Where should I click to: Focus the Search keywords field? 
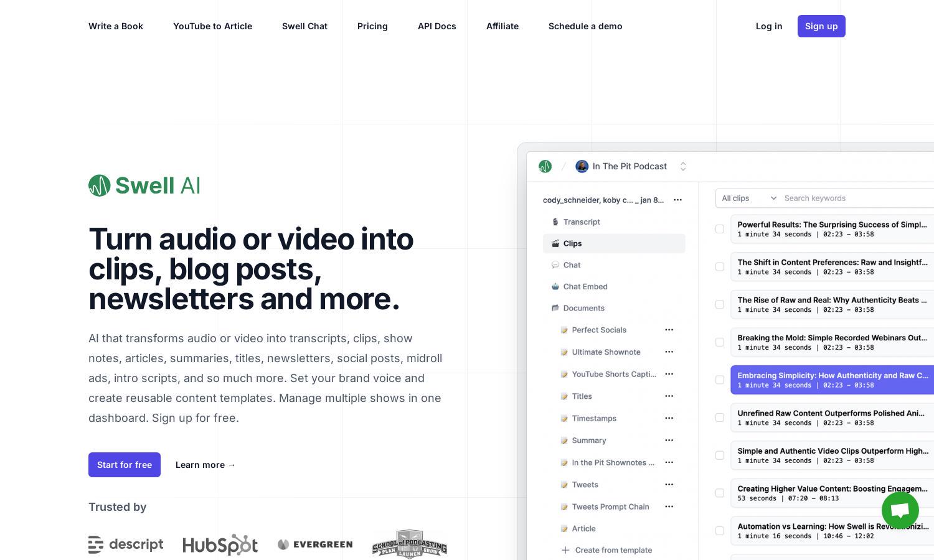[x=857, y=198]
